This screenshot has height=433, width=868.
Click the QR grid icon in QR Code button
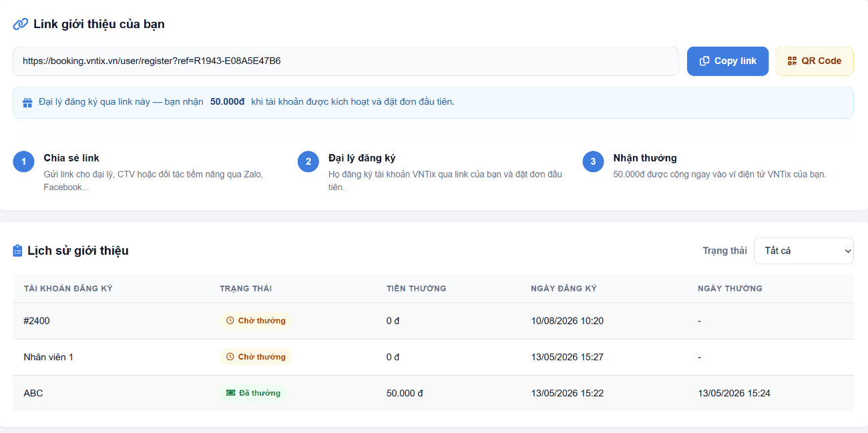coord(792,61)
